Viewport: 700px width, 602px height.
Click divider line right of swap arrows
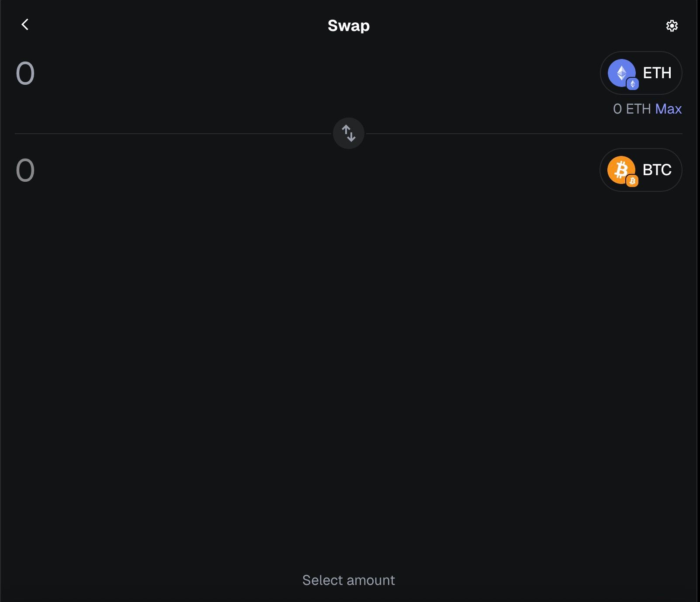pyautogui.click(x=524, y=134)
